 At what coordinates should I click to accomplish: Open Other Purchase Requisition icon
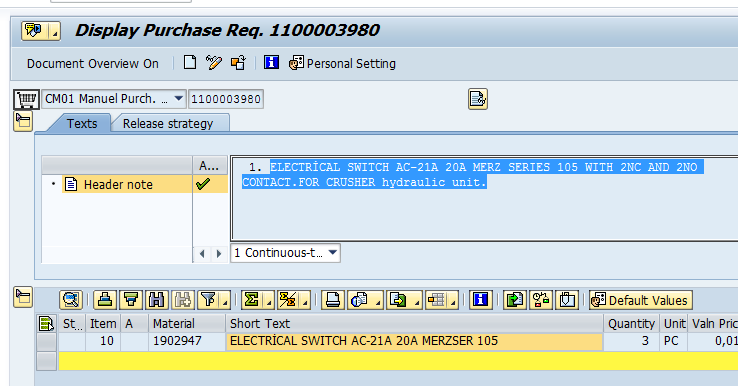(238, 63)
